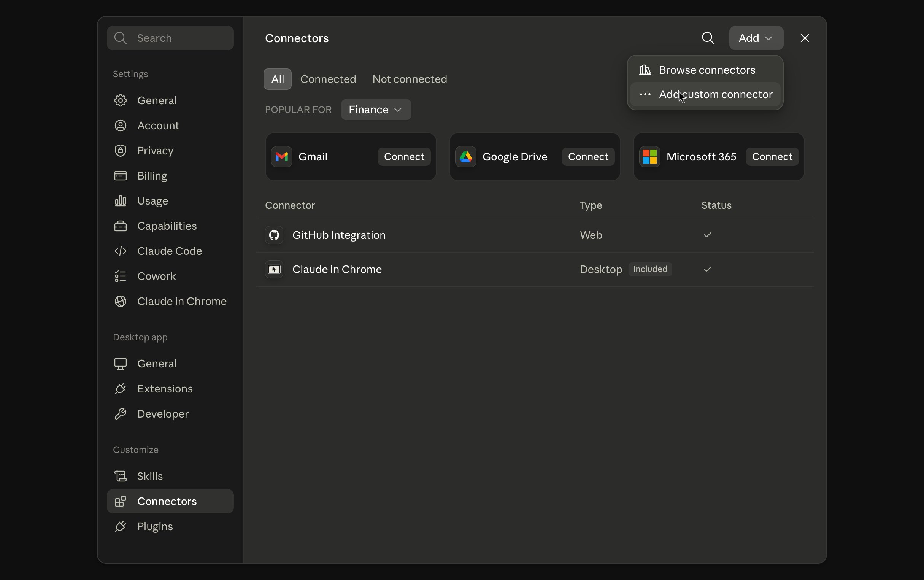
Task: Click the Gmail logo icon
Action: click(x=282, y=157)
